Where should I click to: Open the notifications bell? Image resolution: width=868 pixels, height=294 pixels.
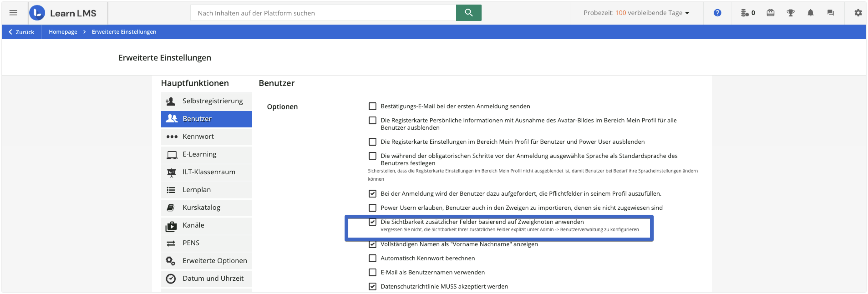pyautogui.click(x=810, y=13)
